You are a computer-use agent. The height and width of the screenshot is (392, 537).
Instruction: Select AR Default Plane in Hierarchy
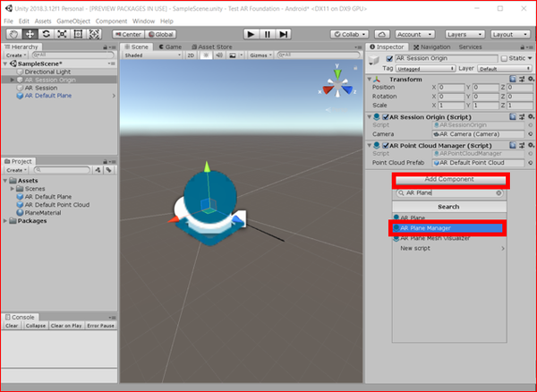click(48, 96)
